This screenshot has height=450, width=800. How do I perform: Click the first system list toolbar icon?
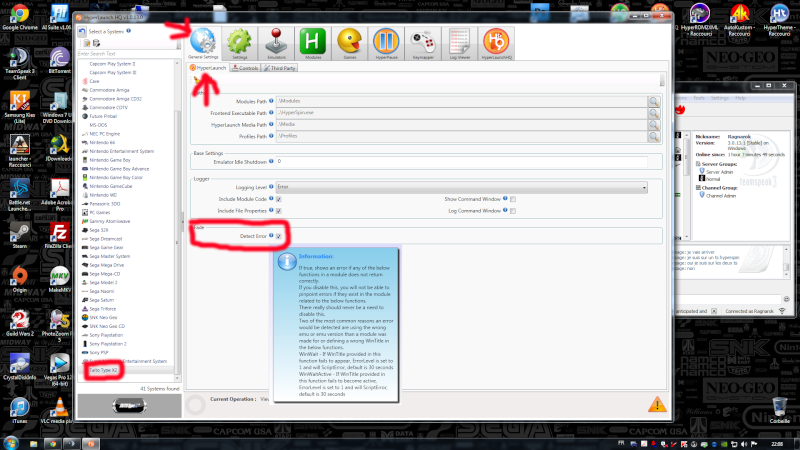tap(87, 43)
